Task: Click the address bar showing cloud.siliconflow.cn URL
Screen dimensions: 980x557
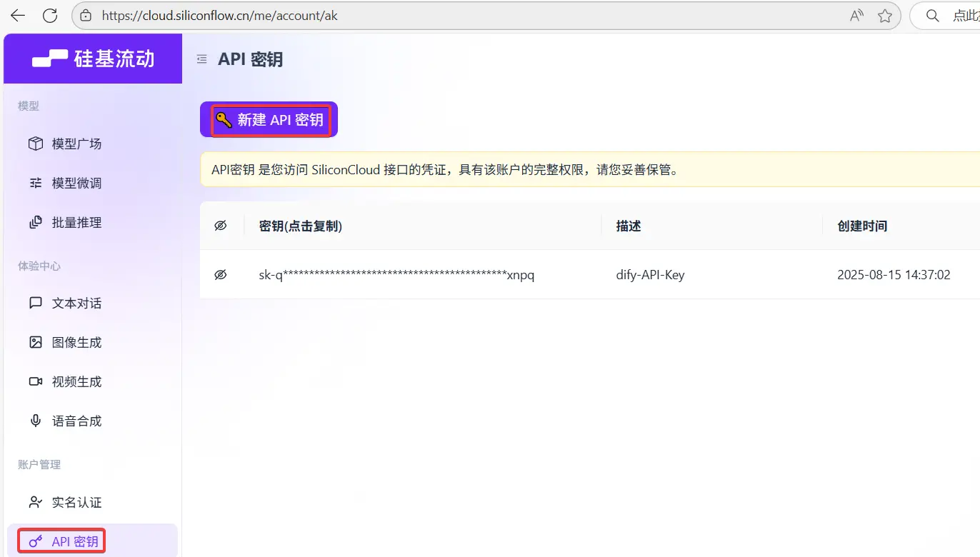Action: 429,16
